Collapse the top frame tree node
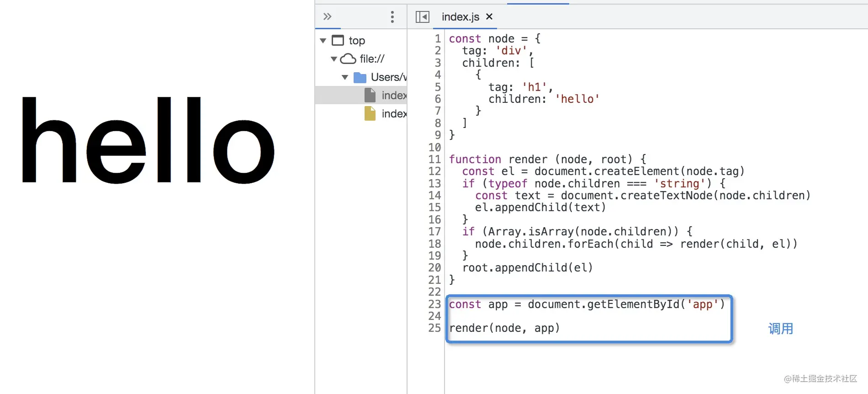 point(323,41)
